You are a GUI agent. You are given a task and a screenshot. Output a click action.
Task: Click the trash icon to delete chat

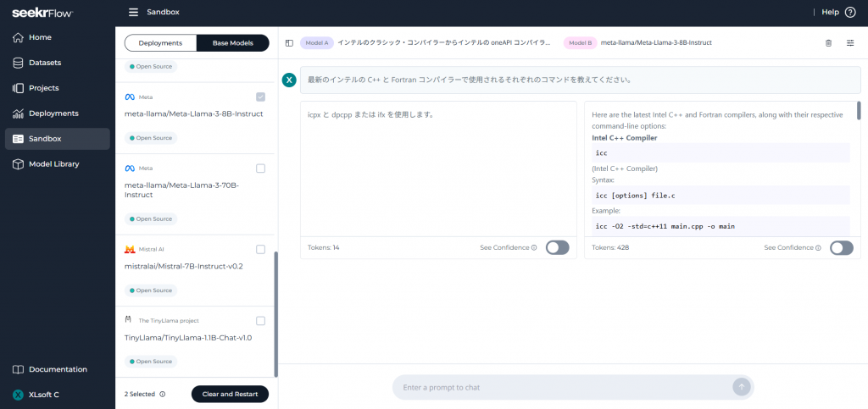[829, 43]
